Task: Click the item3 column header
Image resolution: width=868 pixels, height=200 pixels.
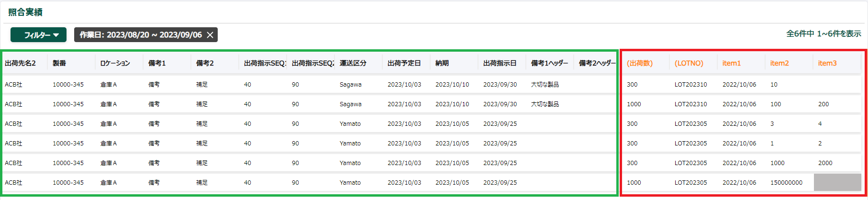Action: [x=827, y=63]
